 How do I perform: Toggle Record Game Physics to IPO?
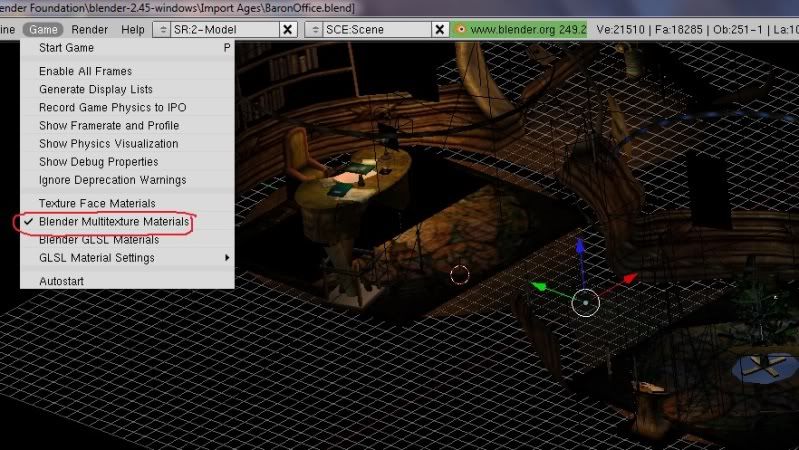127,108
